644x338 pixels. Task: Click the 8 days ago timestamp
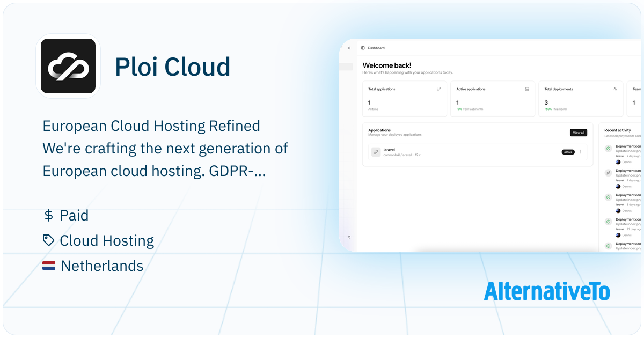point(633,204)
